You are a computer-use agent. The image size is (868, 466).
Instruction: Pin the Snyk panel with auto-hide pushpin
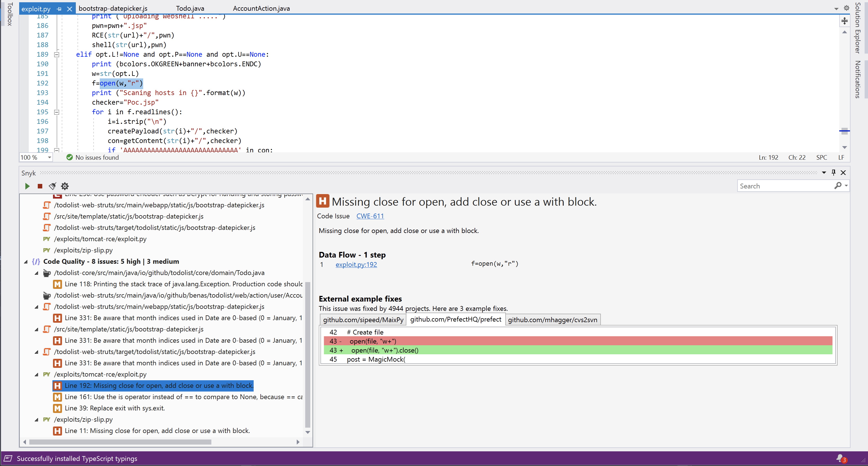pos(833,173)
